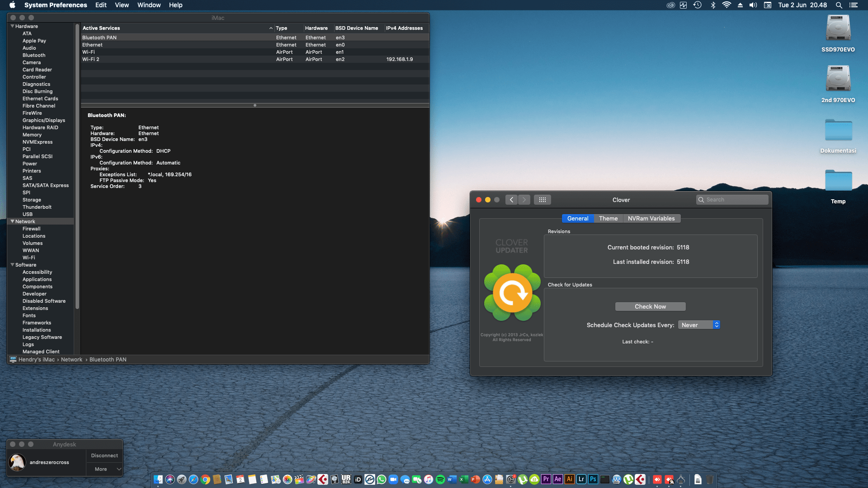Switch to NVRam Variables tab
This screenshot has width=868, height=488.
click(651, 218)
